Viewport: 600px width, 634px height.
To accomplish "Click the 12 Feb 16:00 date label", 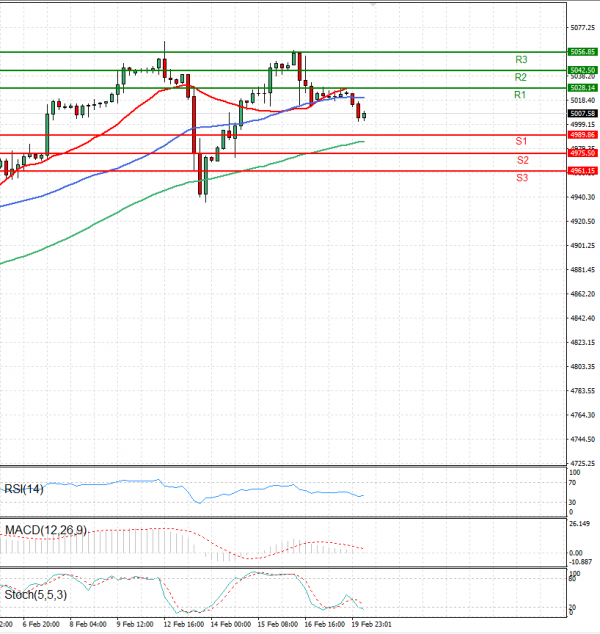I will (184, 624).
